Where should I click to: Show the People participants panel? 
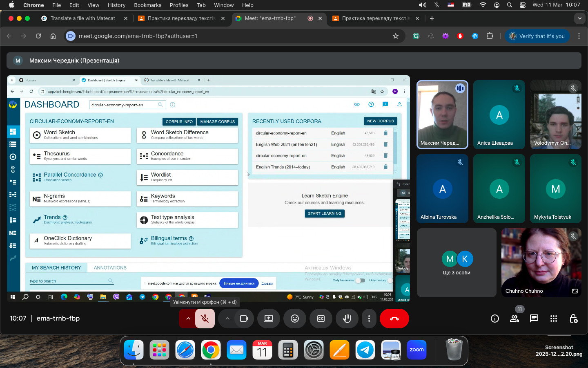point(514,319)
